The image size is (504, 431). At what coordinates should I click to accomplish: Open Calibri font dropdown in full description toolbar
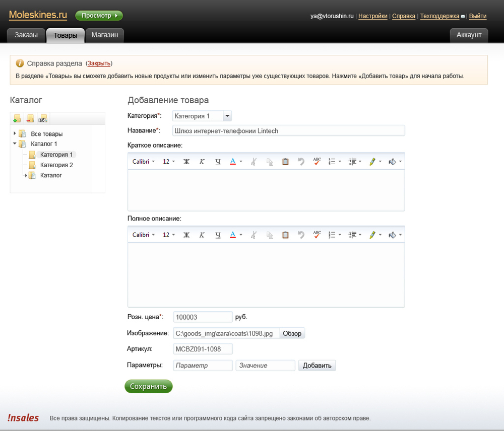tap(143, 235)
